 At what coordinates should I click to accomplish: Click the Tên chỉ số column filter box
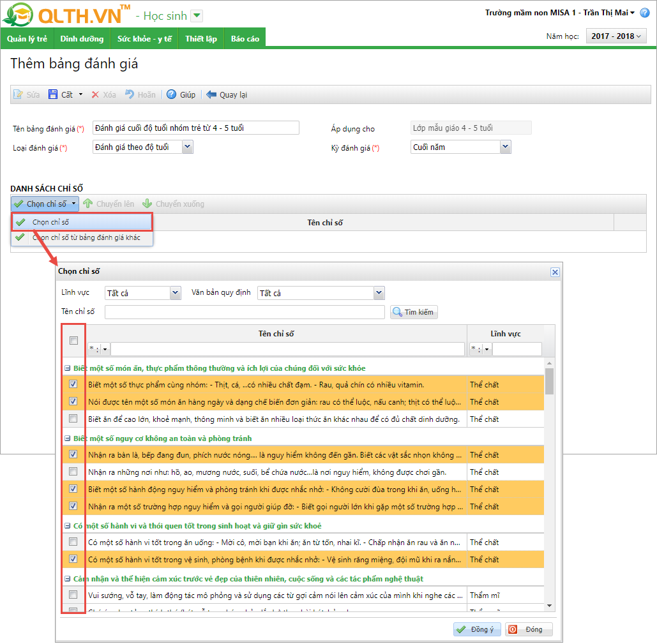(287, 348)
